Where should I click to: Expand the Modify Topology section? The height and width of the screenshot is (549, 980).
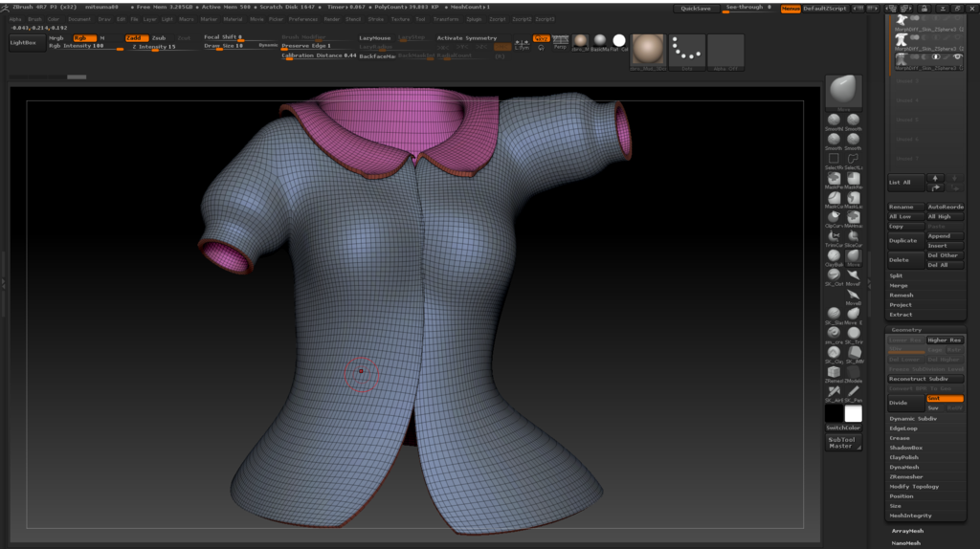(914, 487)
